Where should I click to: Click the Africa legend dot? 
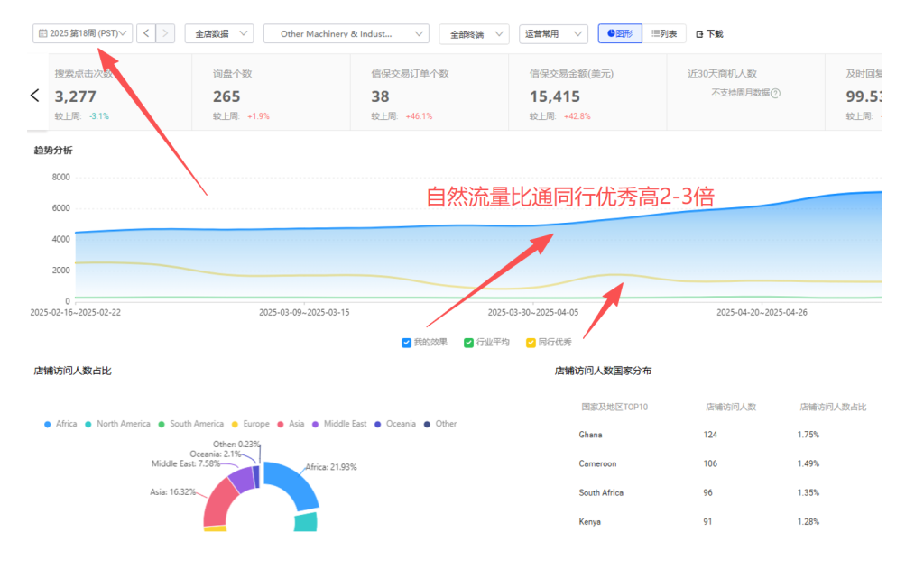tap(47, 424)
